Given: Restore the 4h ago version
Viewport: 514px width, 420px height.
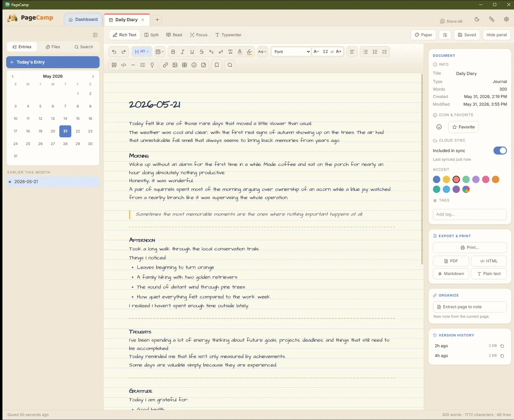Looking at the screenshot, I should [x=502, y=356].
